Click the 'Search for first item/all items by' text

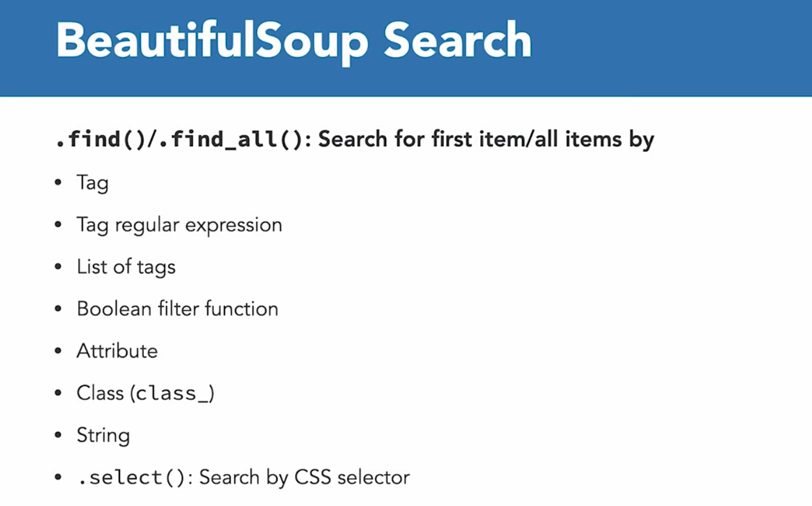pyautogui.click(x=486, y=140)
